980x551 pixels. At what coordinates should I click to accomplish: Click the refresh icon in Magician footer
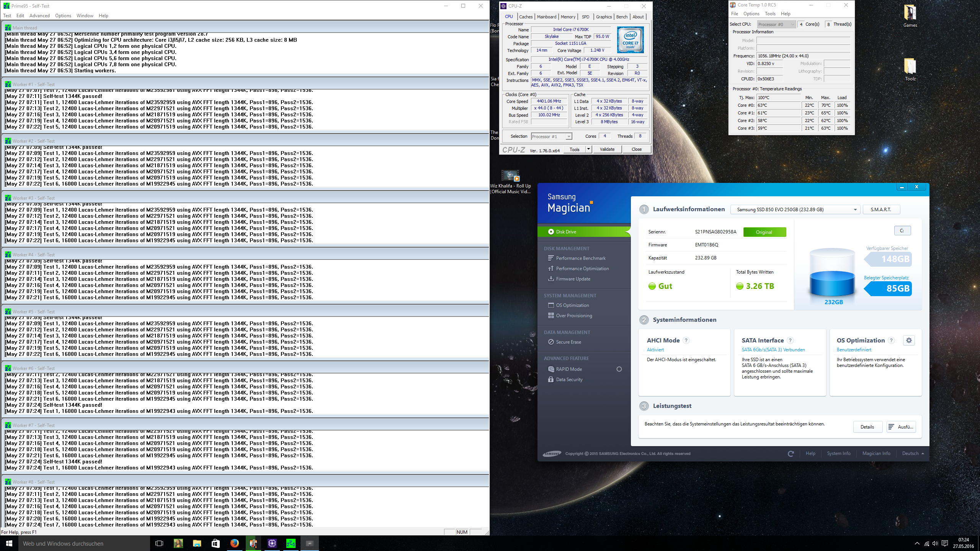(791, 453)
